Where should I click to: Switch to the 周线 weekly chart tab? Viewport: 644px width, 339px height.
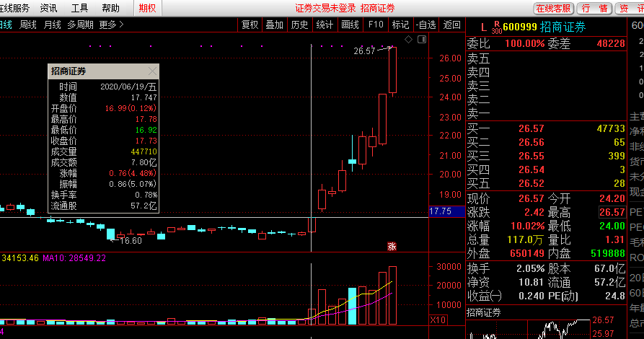click(28, 25)
